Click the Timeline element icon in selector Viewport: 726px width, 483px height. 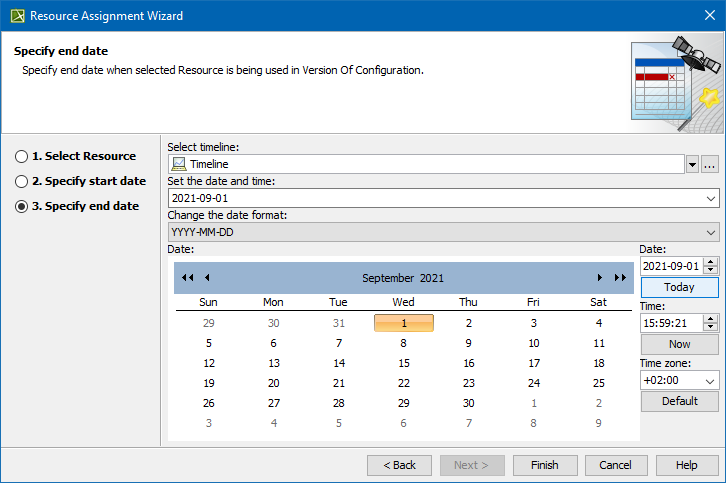pyautogui.click(x=178, y=164)
